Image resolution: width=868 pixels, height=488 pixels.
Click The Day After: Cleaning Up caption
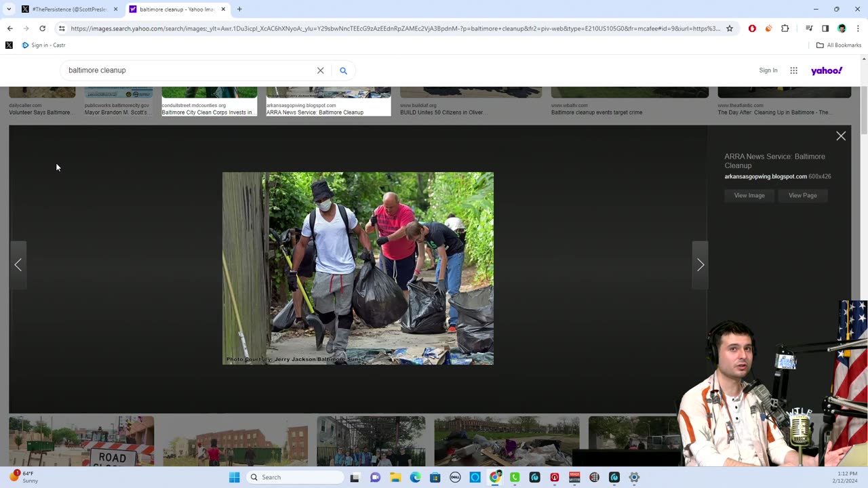click(774, 113)
